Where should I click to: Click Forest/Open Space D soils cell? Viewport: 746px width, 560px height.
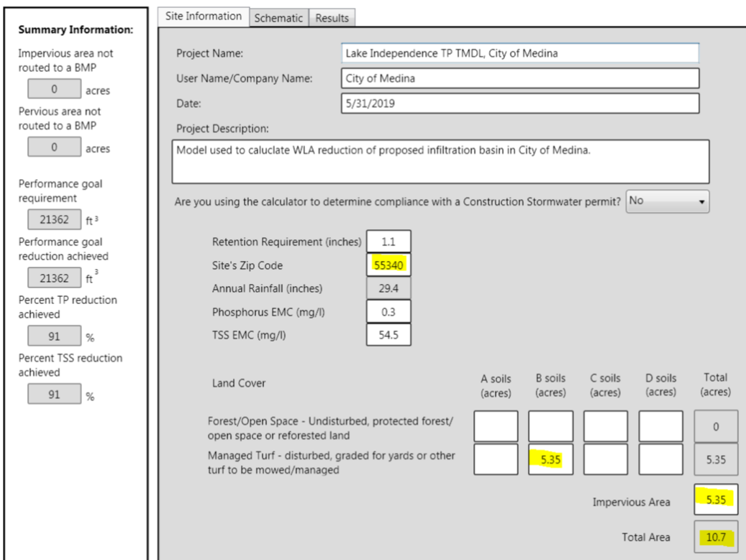pyautogui.click(x=660, y=426)
